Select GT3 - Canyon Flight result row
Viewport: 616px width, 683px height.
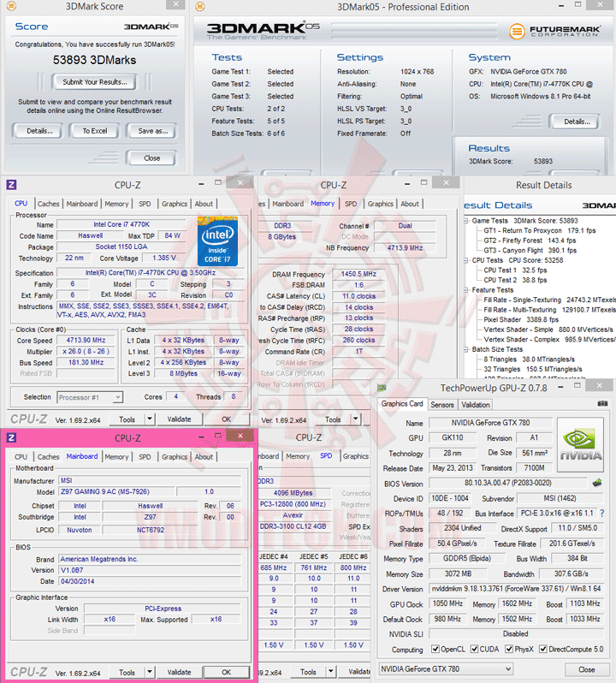pyautogui.click(x=530, y=251)
